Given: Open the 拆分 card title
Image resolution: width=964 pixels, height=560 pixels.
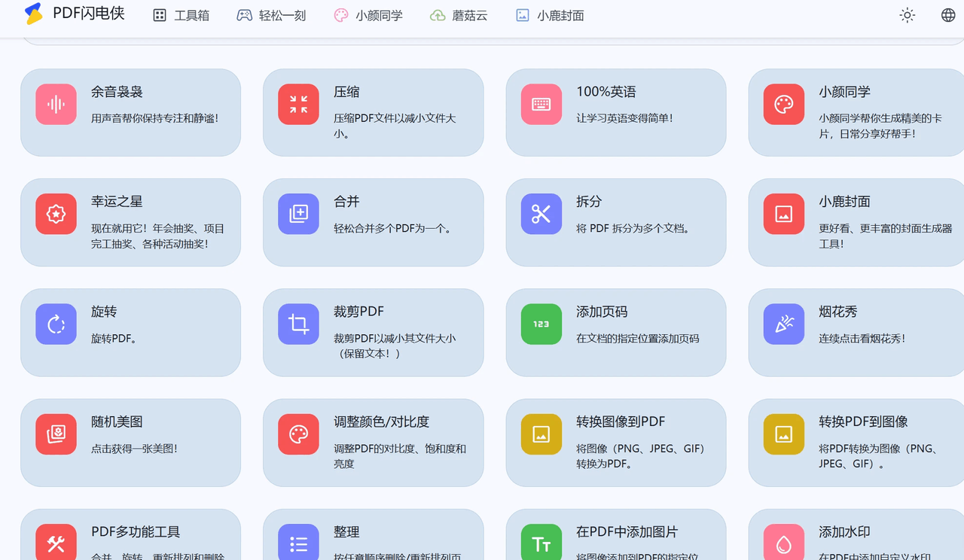Looking at the screenshot, I should pyautogui.click(x=589, y=202).
